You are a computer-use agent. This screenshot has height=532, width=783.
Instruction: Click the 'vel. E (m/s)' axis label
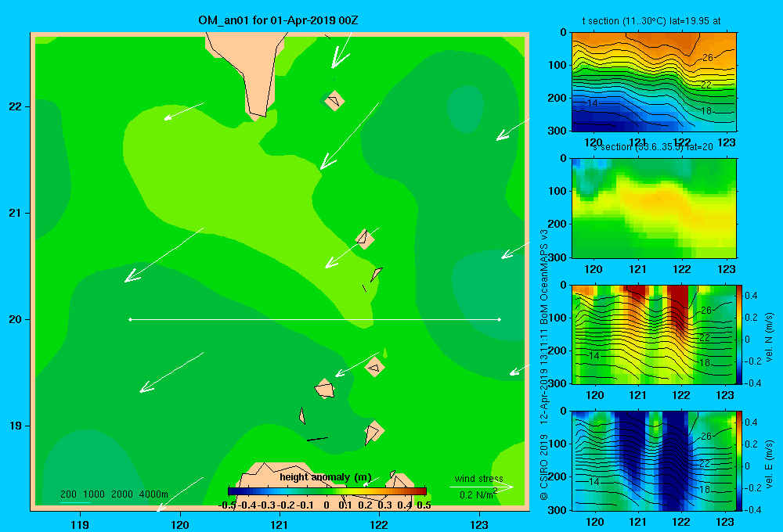point(769,463)
